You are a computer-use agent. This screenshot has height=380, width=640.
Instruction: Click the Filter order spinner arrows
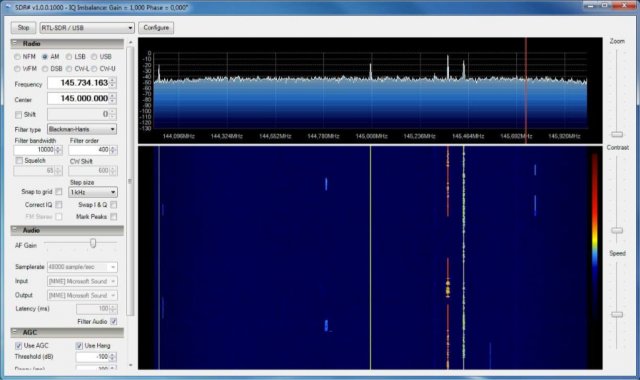(113, 150)
